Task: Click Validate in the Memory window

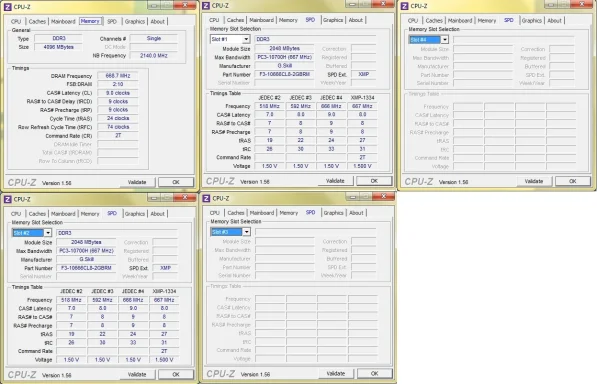Action: pos(137,182)
